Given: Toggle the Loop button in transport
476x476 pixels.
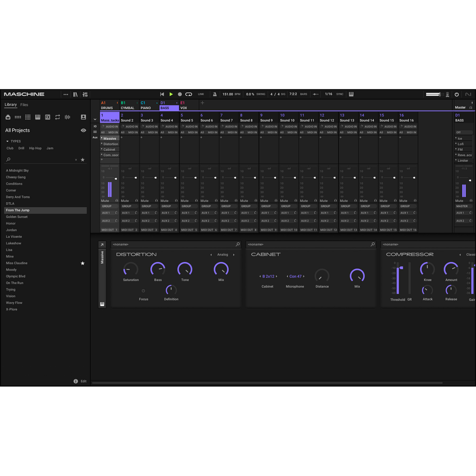Looking at the screenshot, I should click(189, 94).
